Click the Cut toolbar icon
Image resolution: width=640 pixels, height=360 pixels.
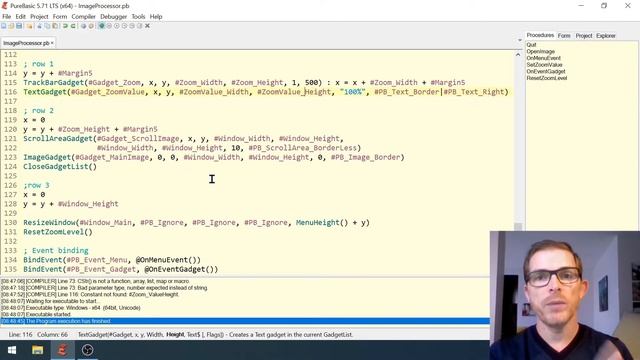[40, 26]
